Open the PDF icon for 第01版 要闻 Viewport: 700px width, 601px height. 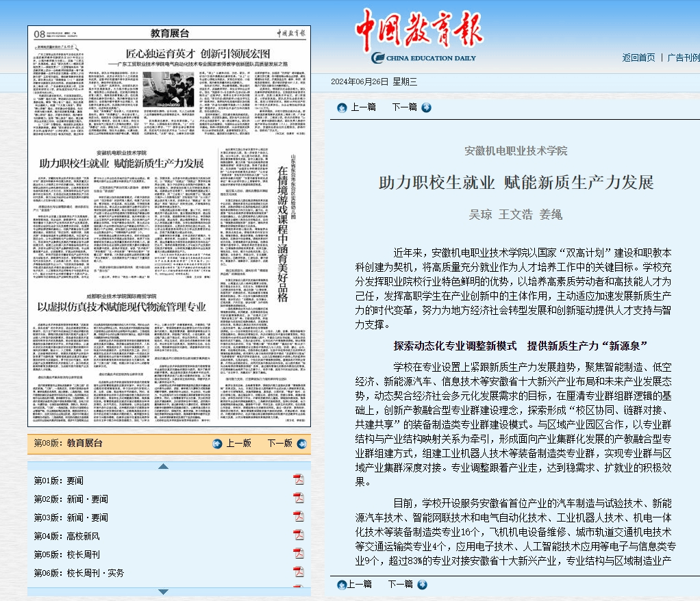click(x=298, y=480)
